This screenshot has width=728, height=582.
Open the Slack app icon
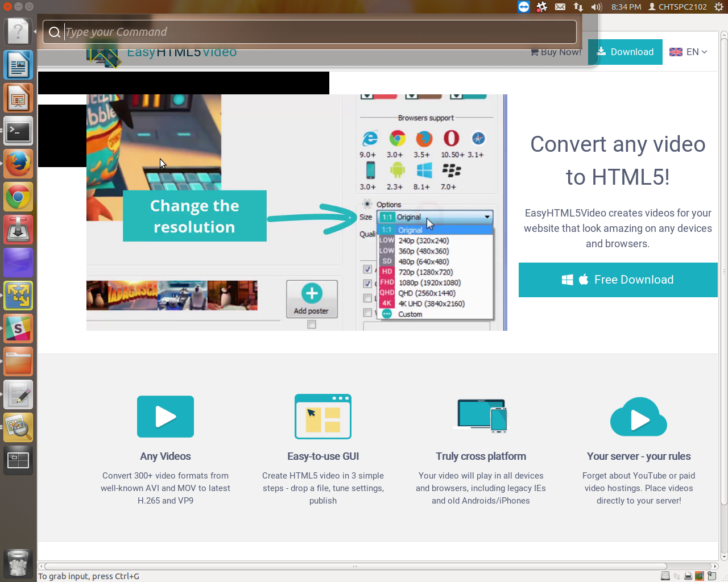(x=18, y=329)
